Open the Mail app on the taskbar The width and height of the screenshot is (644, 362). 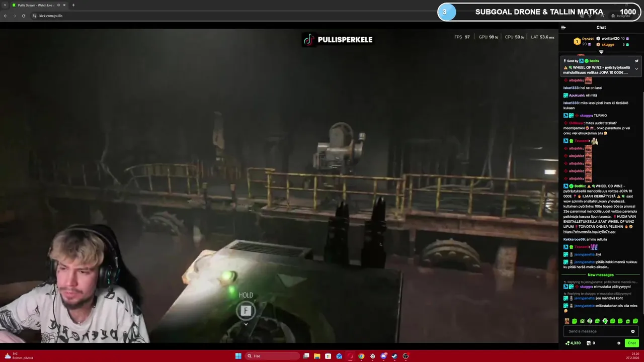pos(339,356)
